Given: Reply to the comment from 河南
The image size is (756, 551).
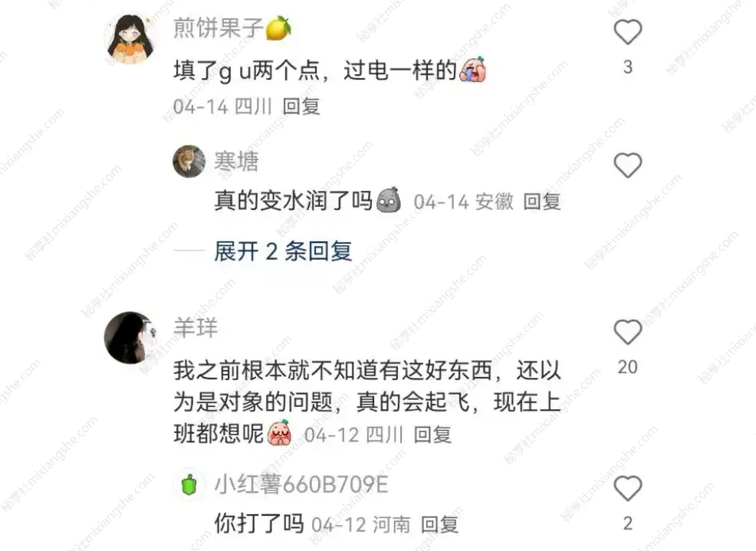Looking at the screenshot, I should pyautogui.click(x=439, y=524).
